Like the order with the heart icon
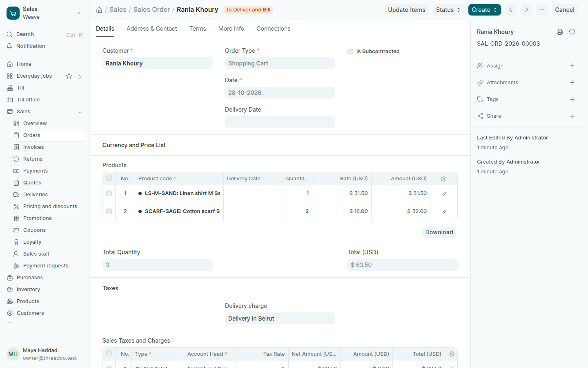Screen dimensions: 588x368 click(x=572, y=32)
